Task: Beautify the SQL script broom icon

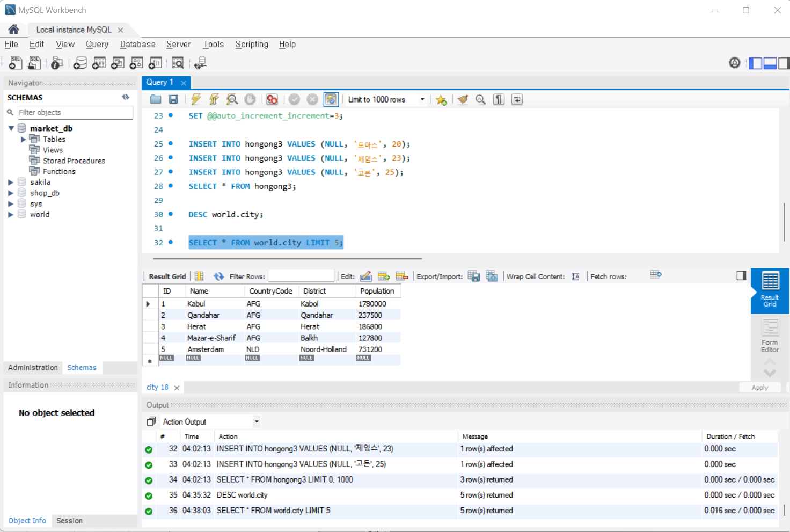Action: 463,99
